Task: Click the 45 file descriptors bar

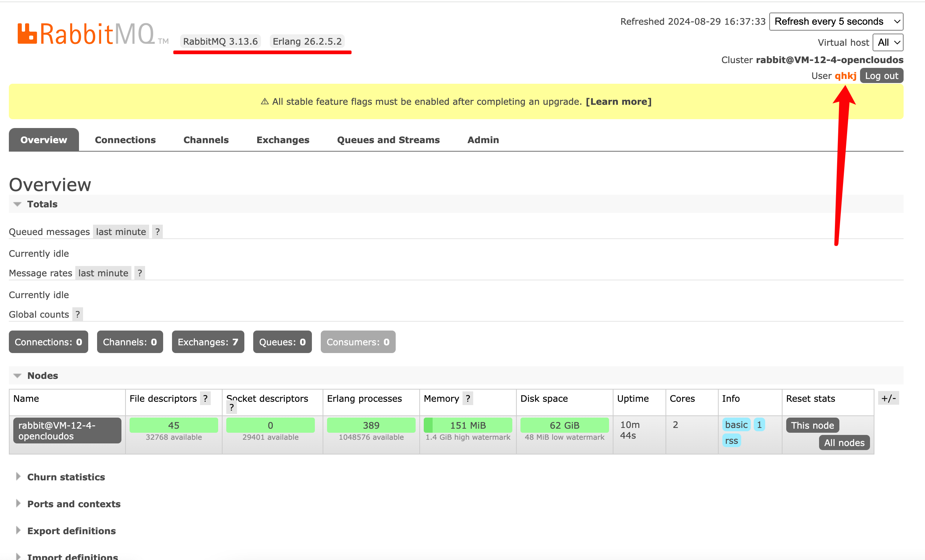Action: click(x=174, y=425)
